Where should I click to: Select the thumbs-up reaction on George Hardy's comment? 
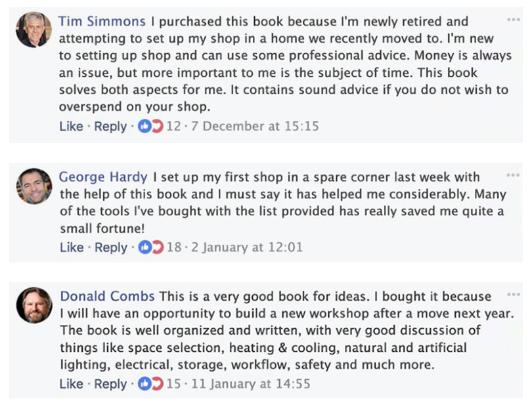click(145, 248)
